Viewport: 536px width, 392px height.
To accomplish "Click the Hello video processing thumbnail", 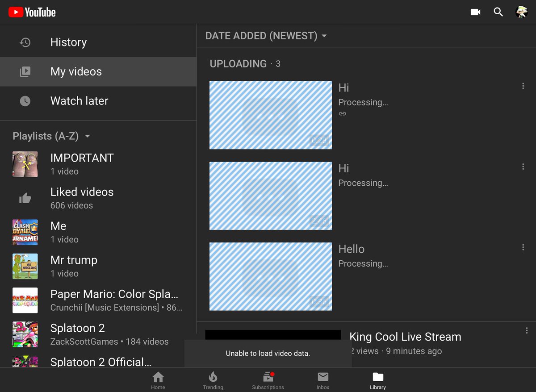I will 271,277.
